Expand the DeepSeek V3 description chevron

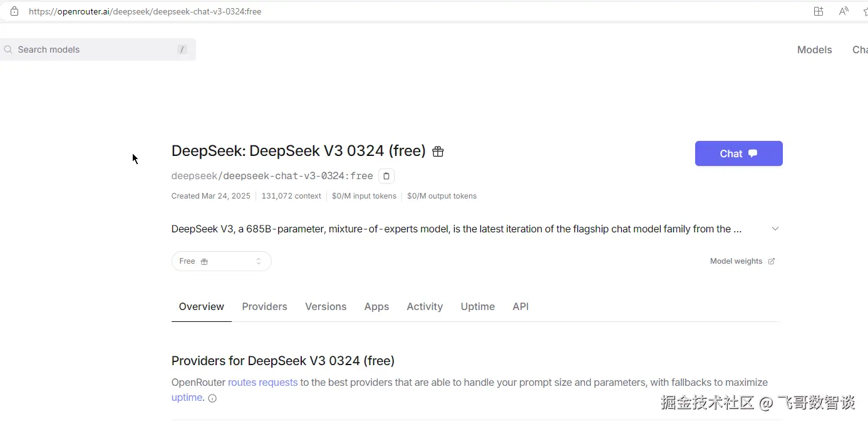pyautogui.click(x=775, y=229)
